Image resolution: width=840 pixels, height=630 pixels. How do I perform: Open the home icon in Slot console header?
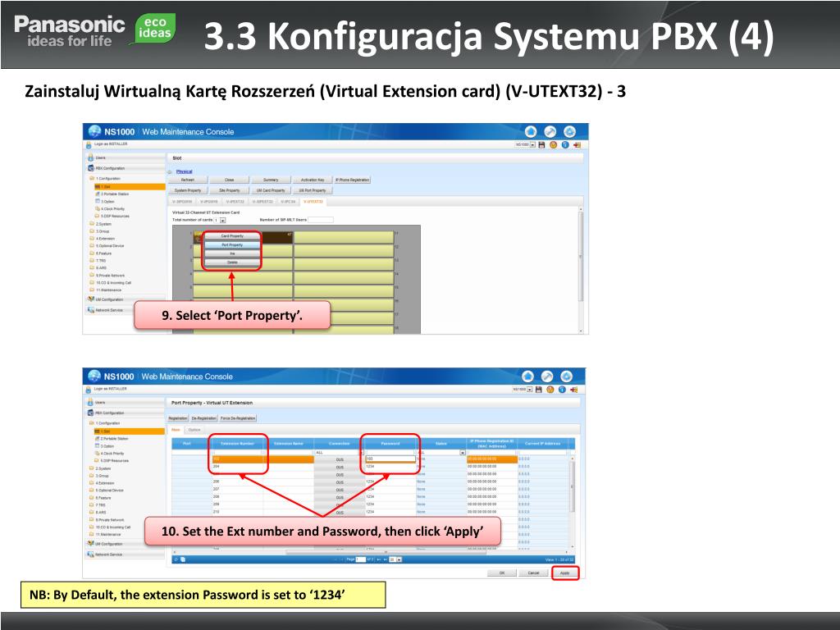click(531, 132)
